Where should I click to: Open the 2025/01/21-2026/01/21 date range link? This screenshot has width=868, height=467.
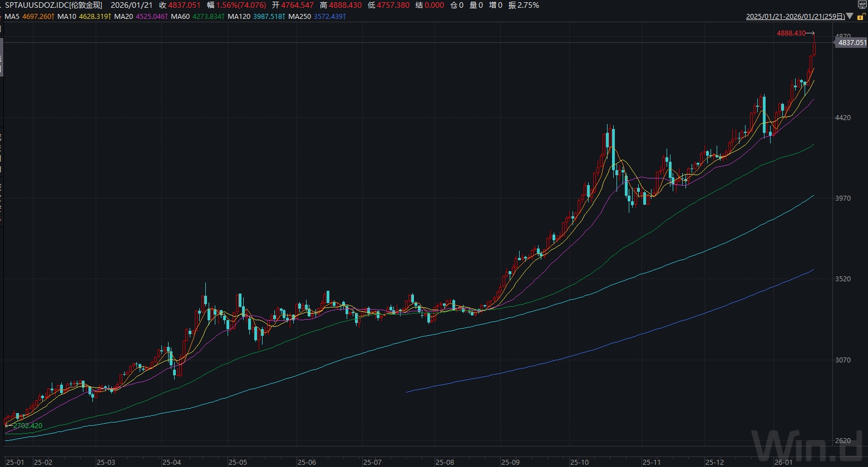[796, 17]
